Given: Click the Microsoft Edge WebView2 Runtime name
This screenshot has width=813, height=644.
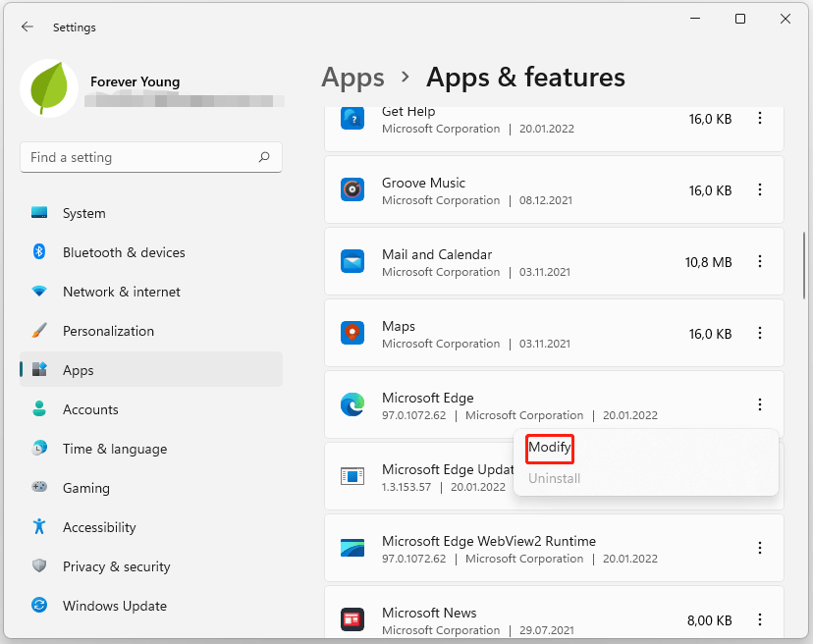Looking at the screenshot, I should click(x=489, y=541).
